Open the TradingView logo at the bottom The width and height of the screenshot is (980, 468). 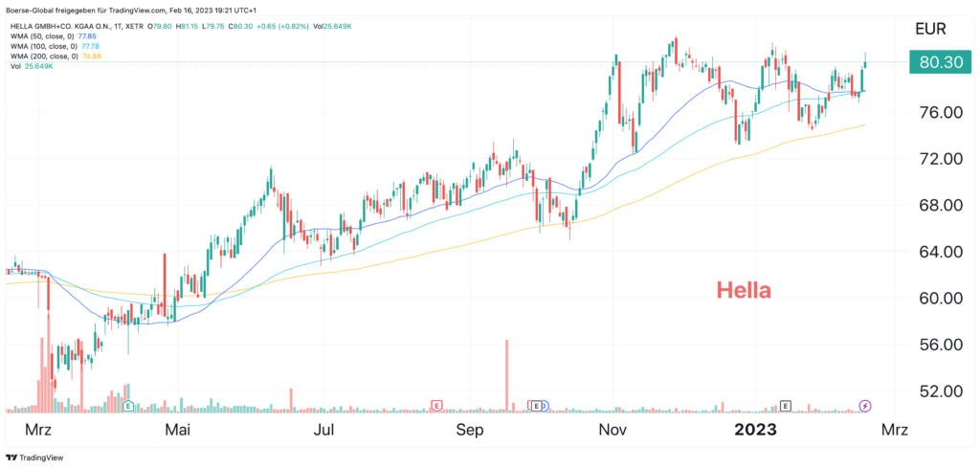click(x=34, y=457)
